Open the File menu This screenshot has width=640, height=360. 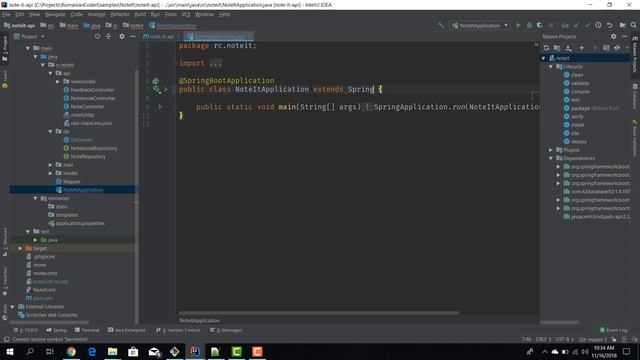(x=6, y=14)
